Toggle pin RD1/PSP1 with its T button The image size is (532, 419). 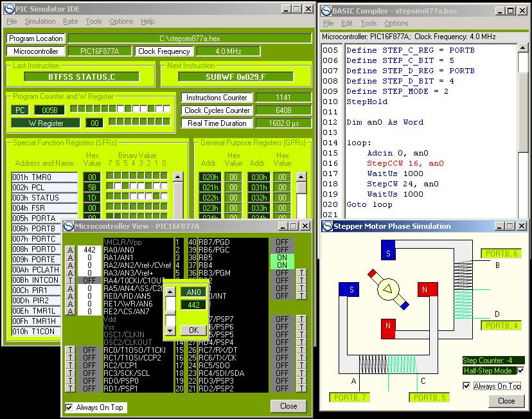70,388
